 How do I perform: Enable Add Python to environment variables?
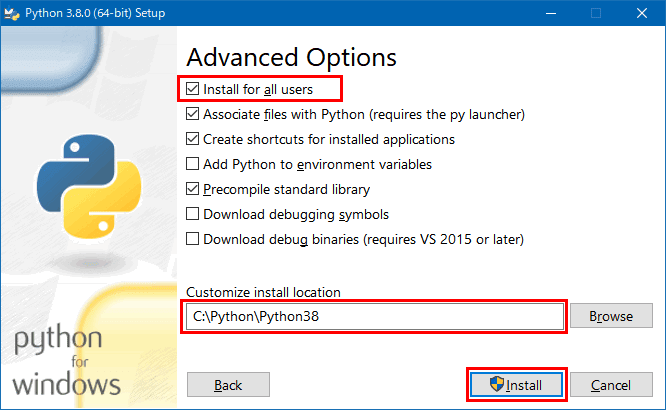(x=192, y=164)
